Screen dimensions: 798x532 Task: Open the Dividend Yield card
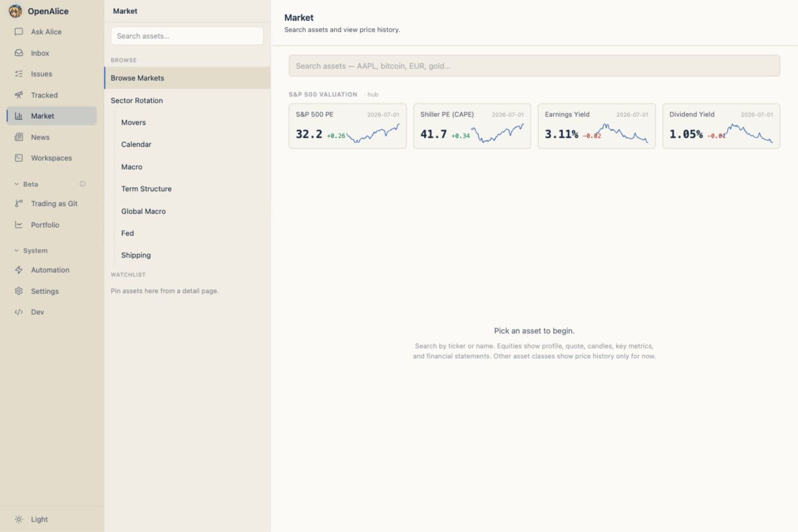[721, 126]
